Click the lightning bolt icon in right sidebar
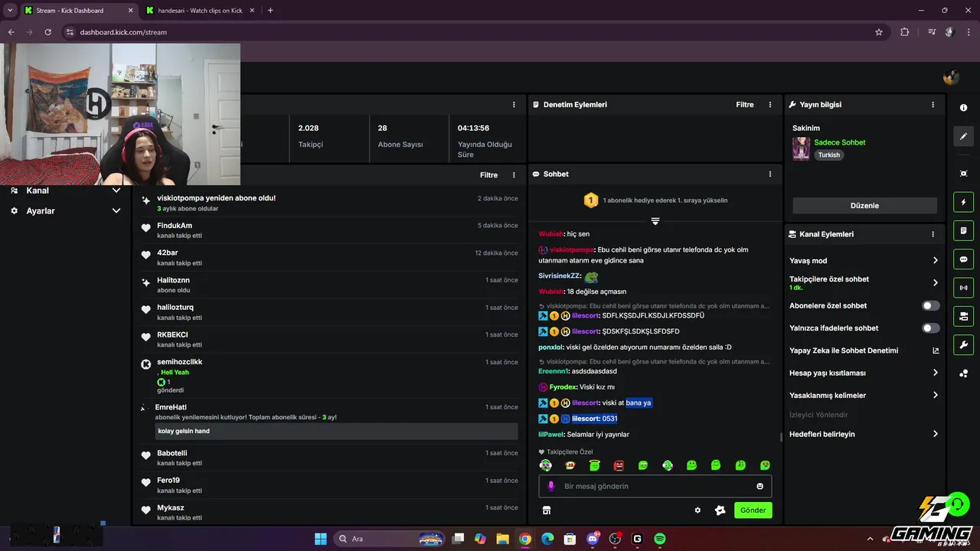This screenshot has height=551, width=980. tap(963, 202)
